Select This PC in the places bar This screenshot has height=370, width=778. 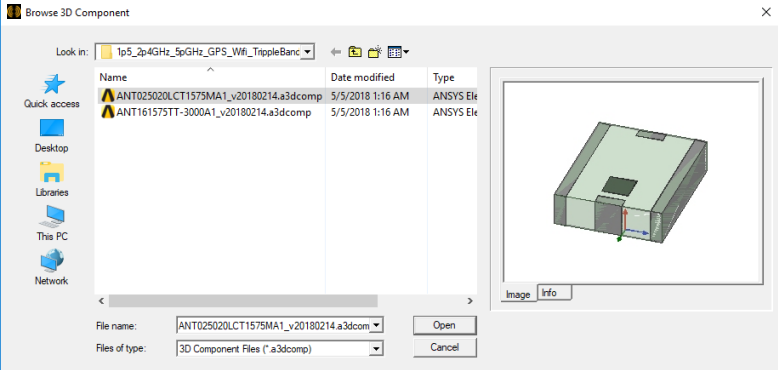(52, 224)
